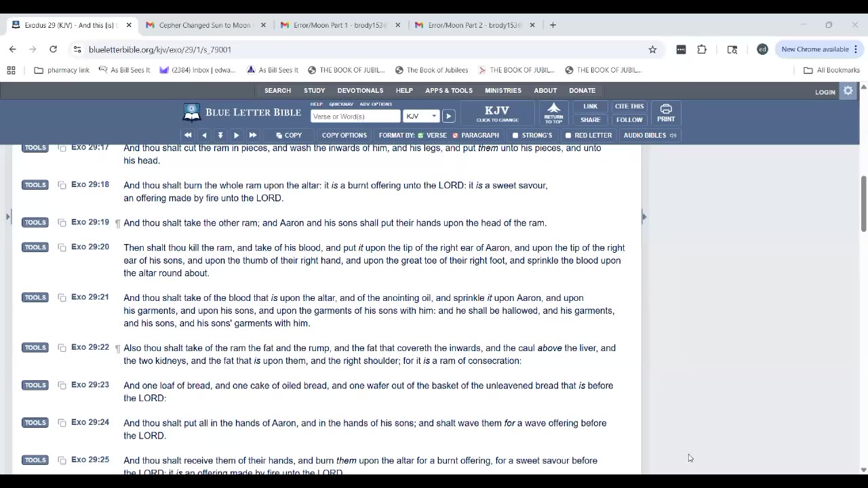Select Paragraph format option

click(x=475, y=135)
